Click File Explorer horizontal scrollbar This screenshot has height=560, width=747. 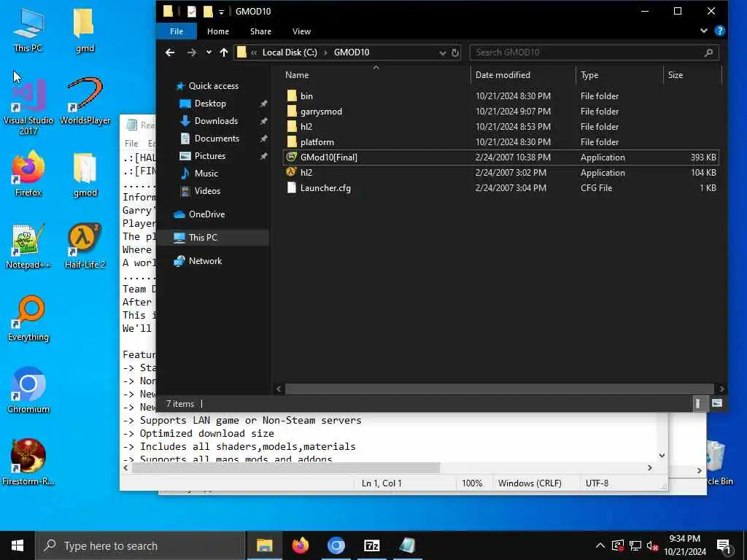point(499,389)
